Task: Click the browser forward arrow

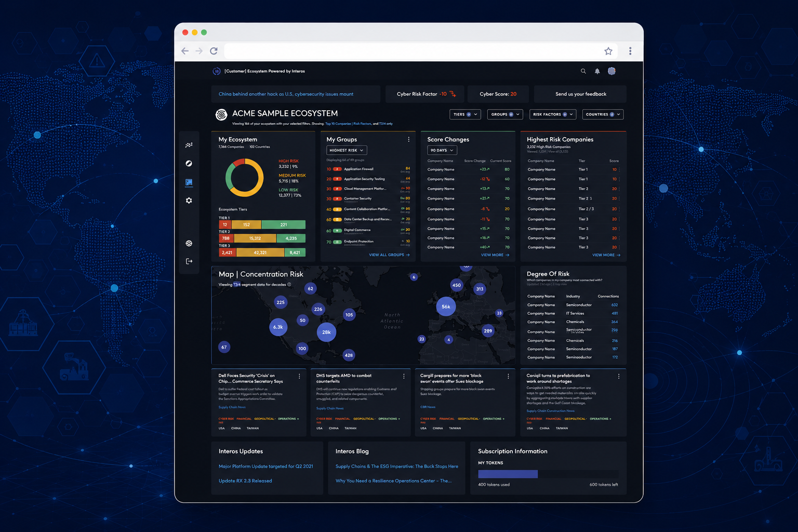Action: coord(199,51)
